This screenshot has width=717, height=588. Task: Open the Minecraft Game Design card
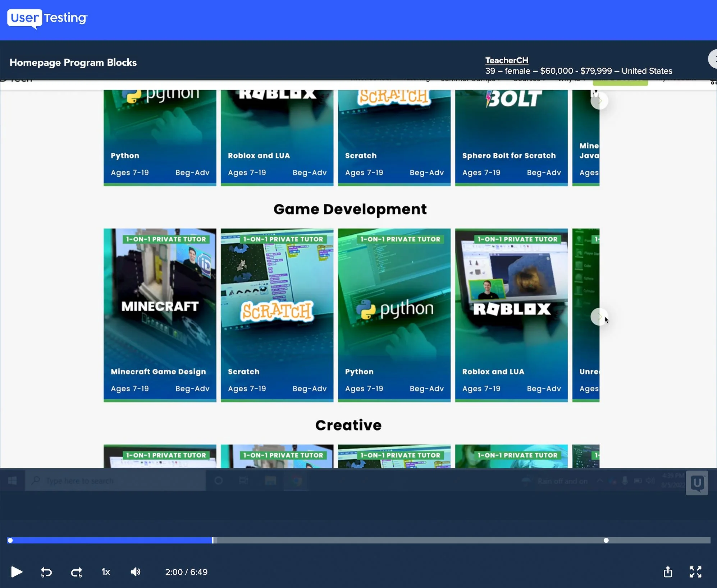click(x=160, y=315)
